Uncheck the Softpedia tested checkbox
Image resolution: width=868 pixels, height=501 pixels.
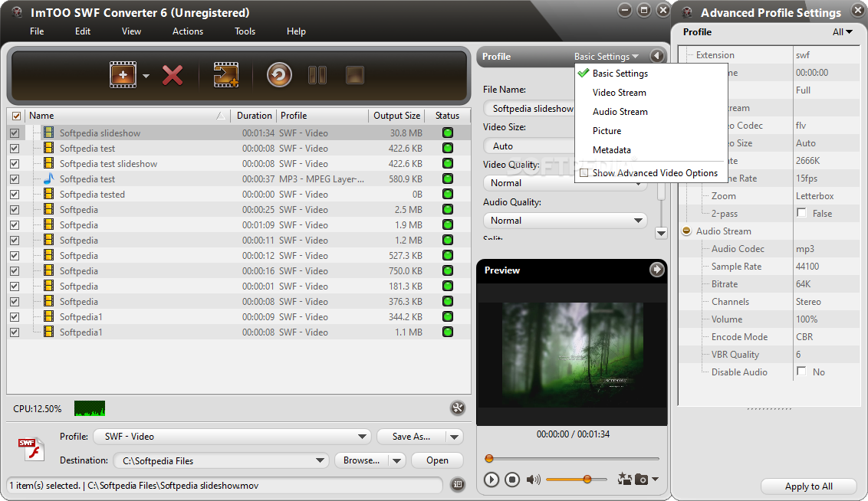pyautogui.click(x=15, y=194)
